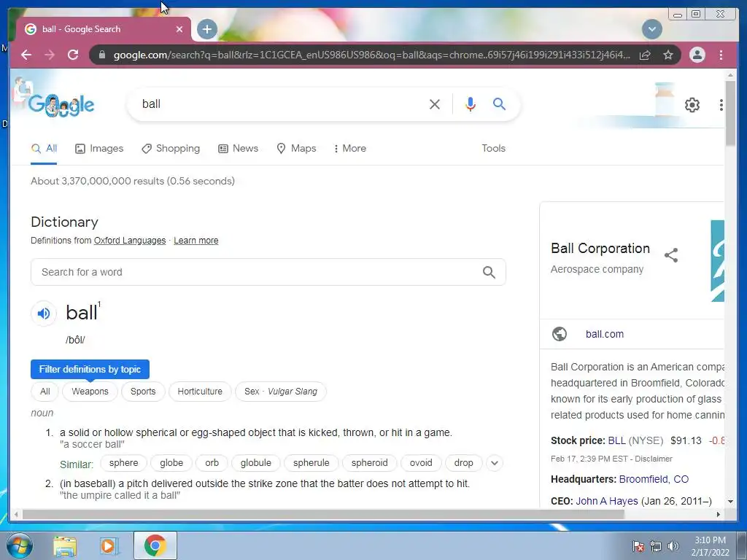Switch to the Maps tab
747x560 pixels.
[296, 149]
